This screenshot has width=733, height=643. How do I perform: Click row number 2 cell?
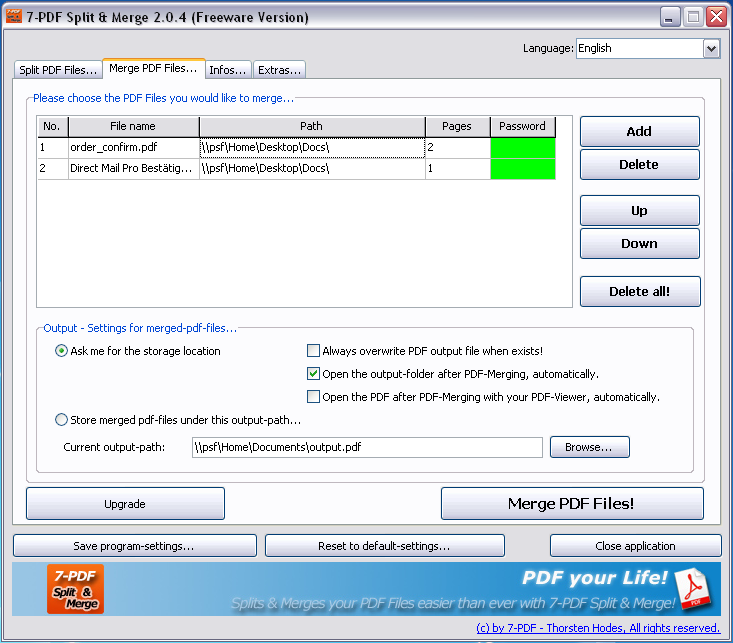point(53,169)
